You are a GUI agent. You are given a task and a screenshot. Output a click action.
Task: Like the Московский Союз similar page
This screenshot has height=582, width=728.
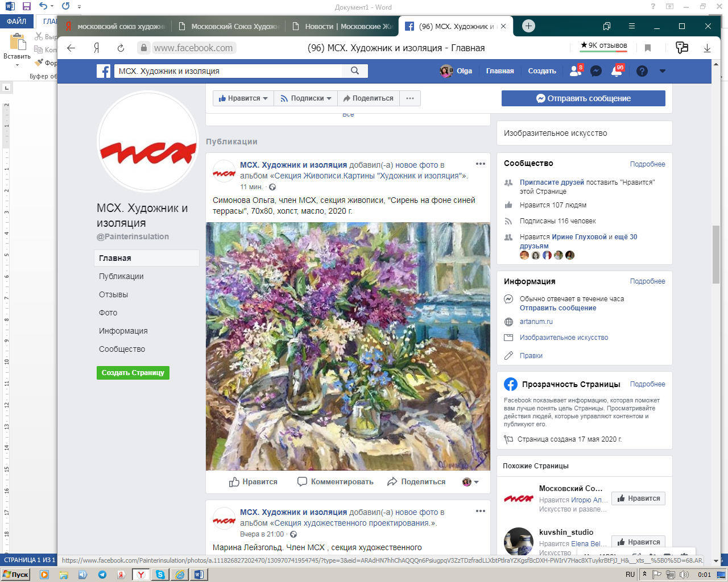coord(639,498)
